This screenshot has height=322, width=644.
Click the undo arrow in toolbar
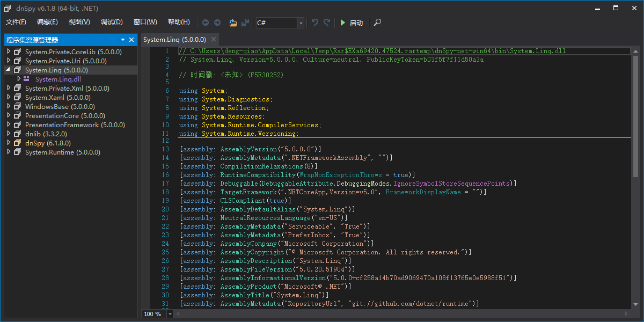(x=315, y=23)
